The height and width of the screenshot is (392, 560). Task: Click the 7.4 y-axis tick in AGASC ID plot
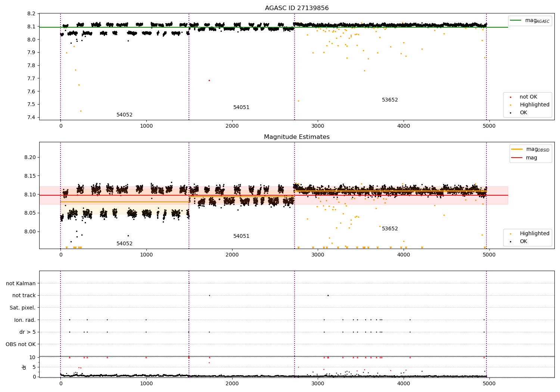(32, 118)
